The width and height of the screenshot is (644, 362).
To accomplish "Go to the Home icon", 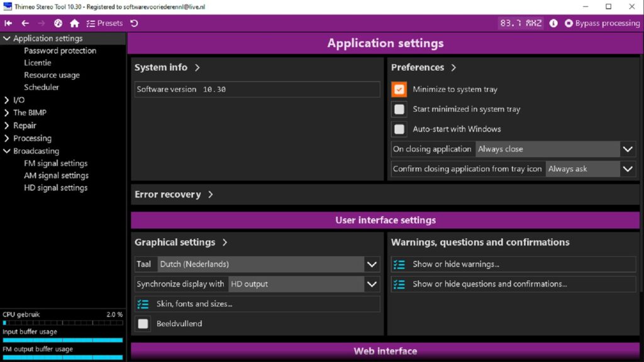I will click(x=74, y=23).
